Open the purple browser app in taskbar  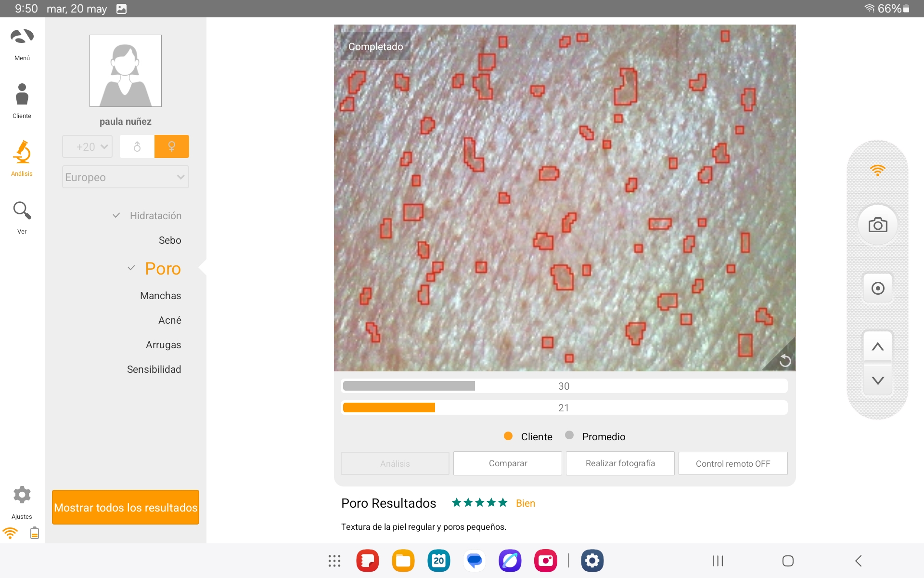click(510, 561)
